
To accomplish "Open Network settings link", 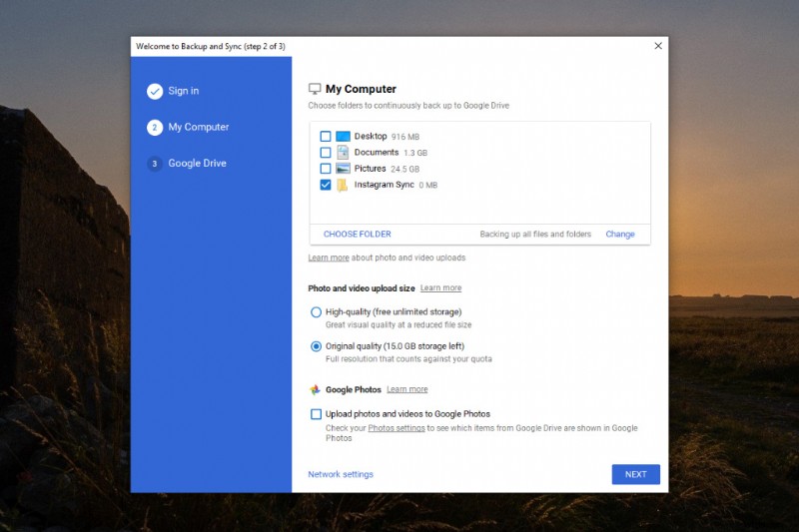I will (x=341, y=475).
